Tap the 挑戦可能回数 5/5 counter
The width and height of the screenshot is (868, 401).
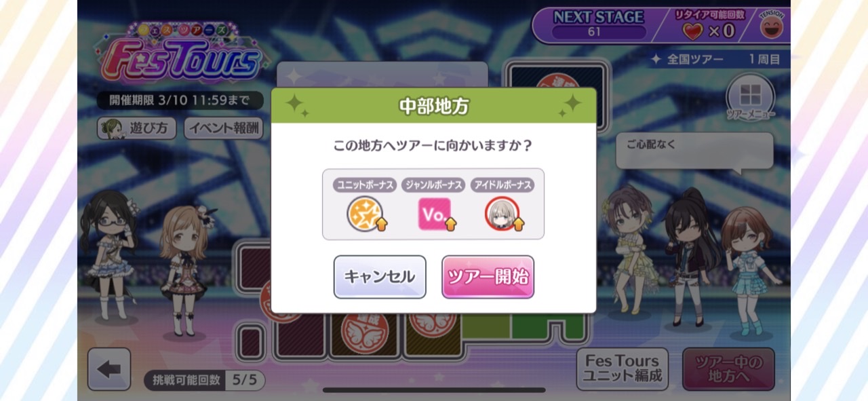(x=204, y=380)
